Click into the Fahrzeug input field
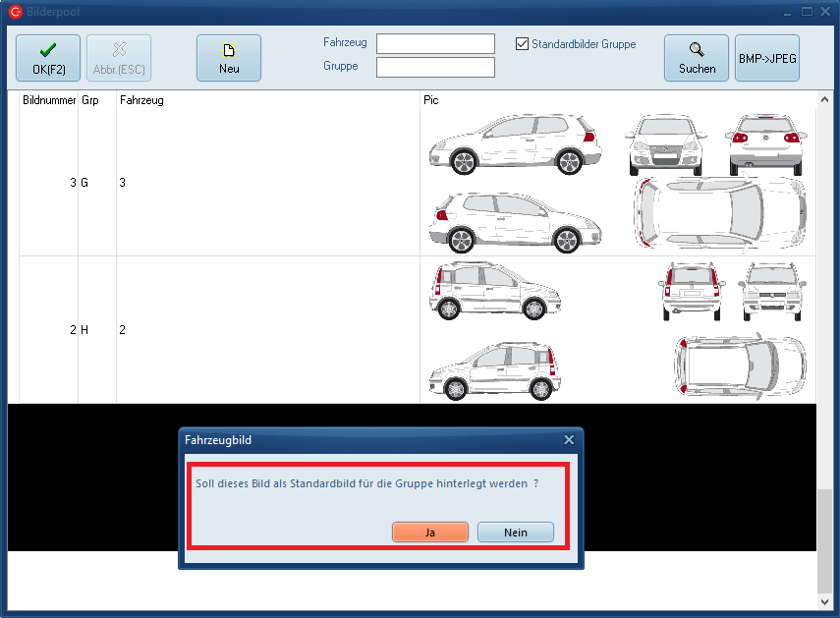The width and height of the screenshot is (840, 618). 435,44
